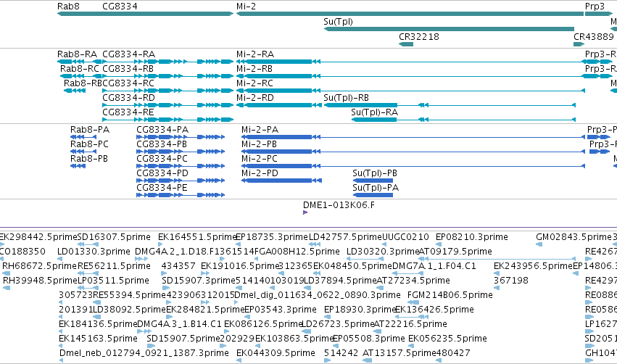
Task: Select the AT09179.5prime EST label
Action: coord(455,252)
